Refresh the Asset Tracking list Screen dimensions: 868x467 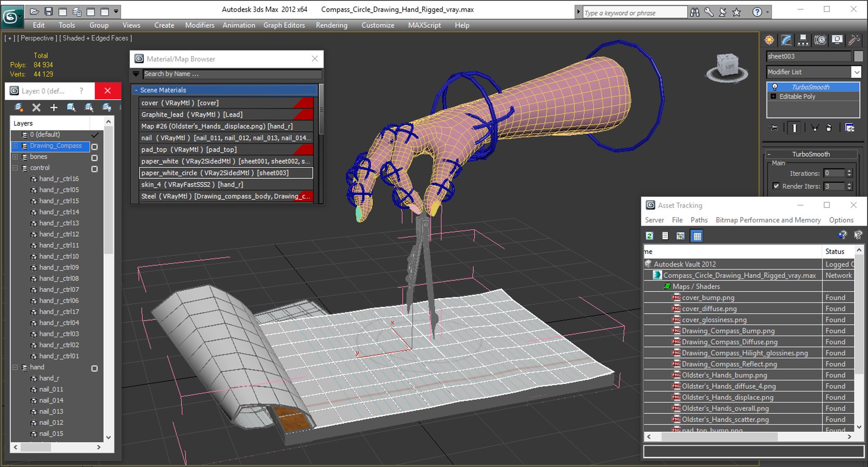click(650, 236)
